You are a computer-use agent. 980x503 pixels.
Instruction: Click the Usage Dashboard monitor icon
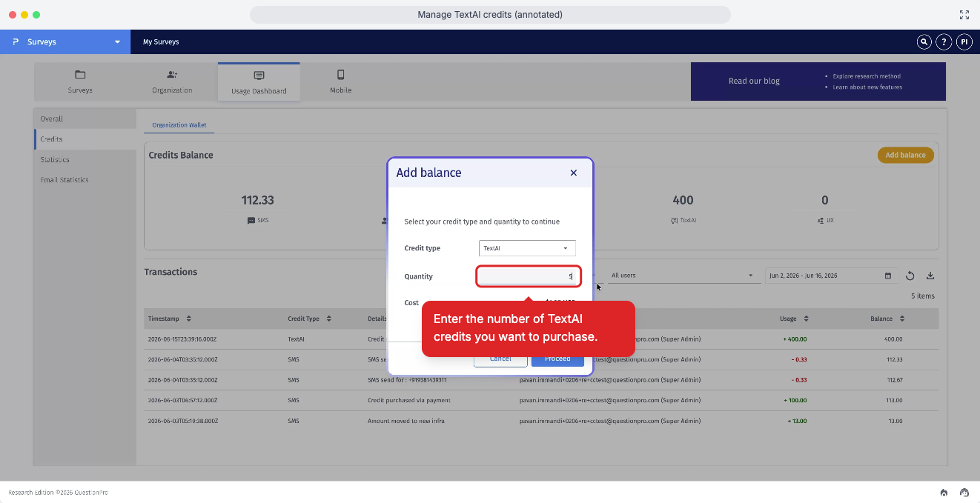259,76
